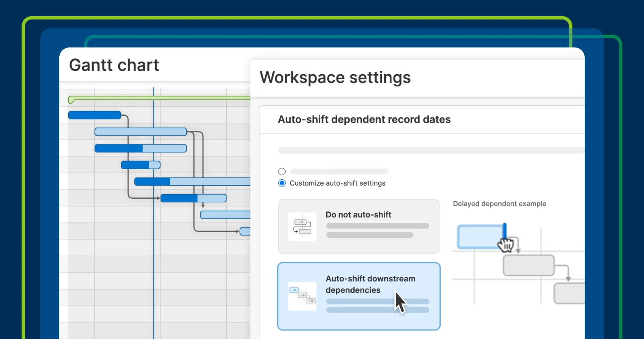
Task: Click the grab hand cursor icon in example
Action: [x=505, y=245]
